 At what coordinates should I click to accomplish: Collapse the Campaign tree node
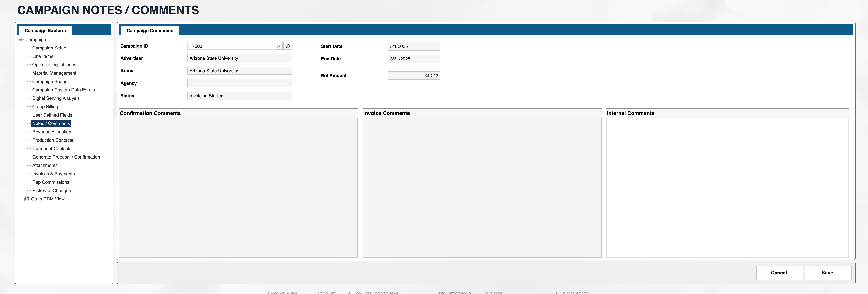(x=20, y=40)
